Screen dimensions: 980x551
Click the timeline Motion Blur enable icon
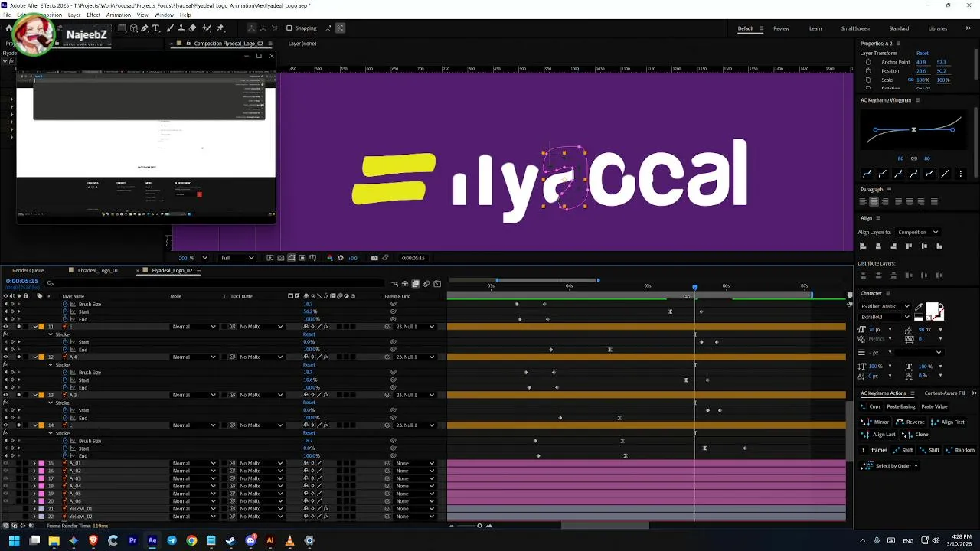426,284
